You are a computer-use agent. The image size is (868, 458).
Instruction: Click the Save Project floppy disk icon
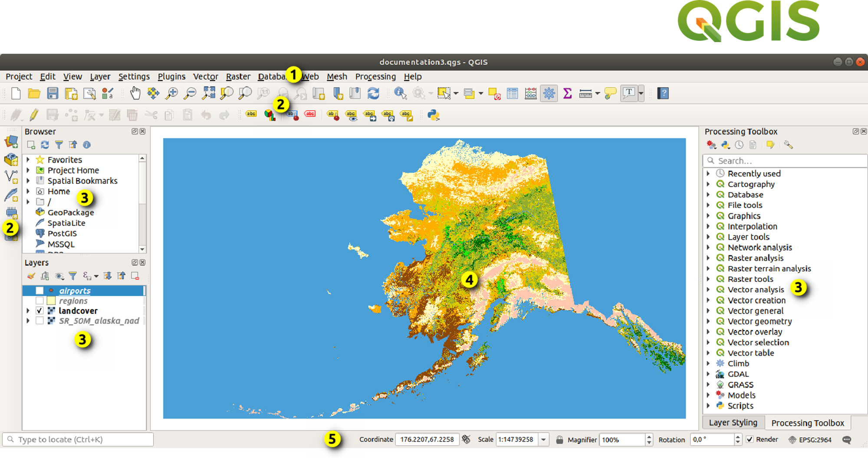click(x=53, y=93)
